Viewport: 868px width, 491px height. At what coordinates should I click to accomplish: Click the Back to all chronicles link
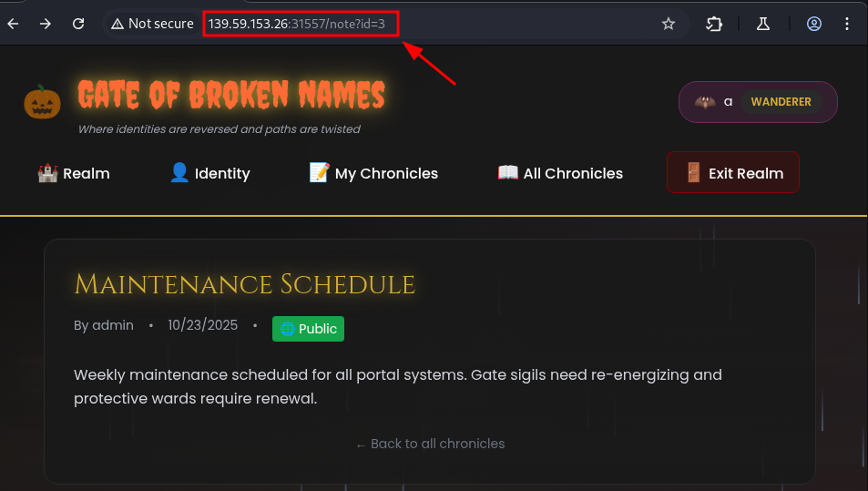click(430, 444)
